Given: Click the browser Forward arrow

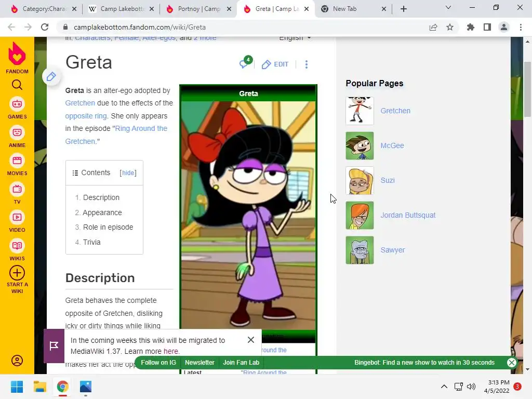Looking at the screenshot, I should click(28, 27).
